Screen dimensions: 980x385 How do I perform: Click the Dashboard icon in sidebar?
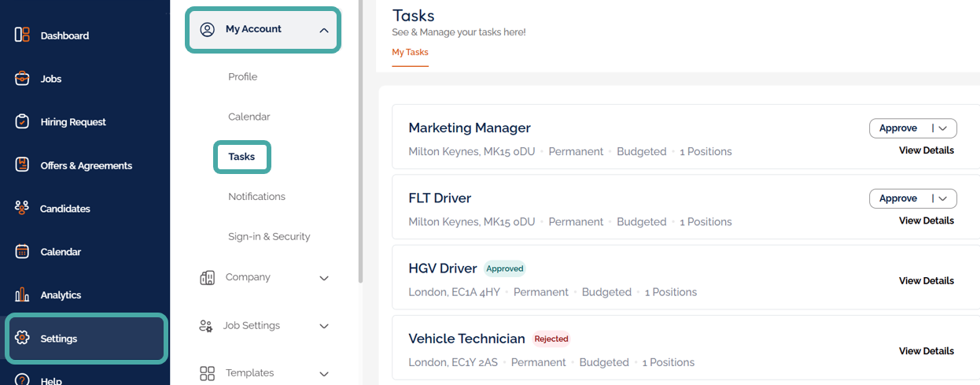point(22,35)
